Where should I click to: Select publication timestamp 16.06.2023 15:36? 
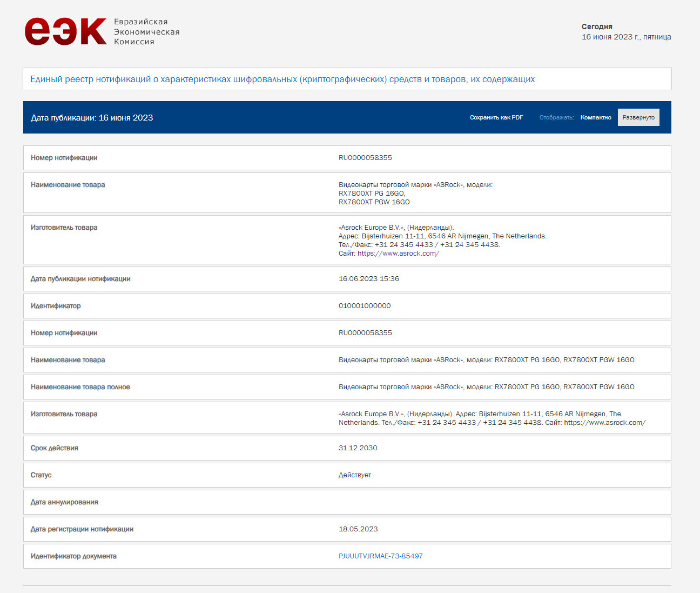pos(369,279)
